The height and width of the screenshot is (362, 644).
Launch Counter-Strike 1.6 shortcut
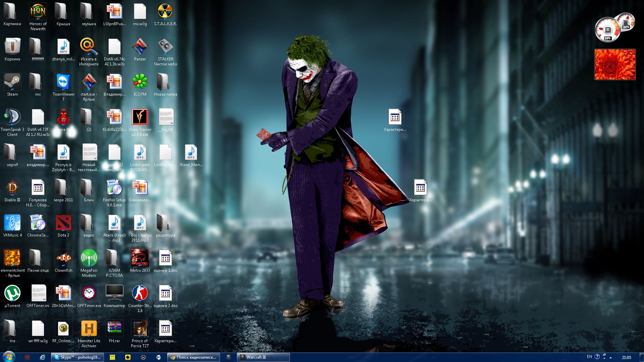pyautogui.click(x=140, y=299)
